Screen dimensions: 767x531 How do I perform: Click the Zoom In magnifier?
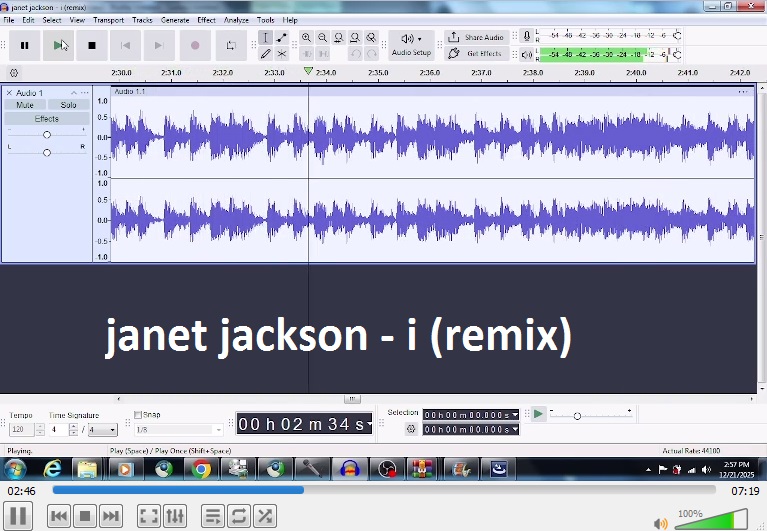[x=306, y=38]
